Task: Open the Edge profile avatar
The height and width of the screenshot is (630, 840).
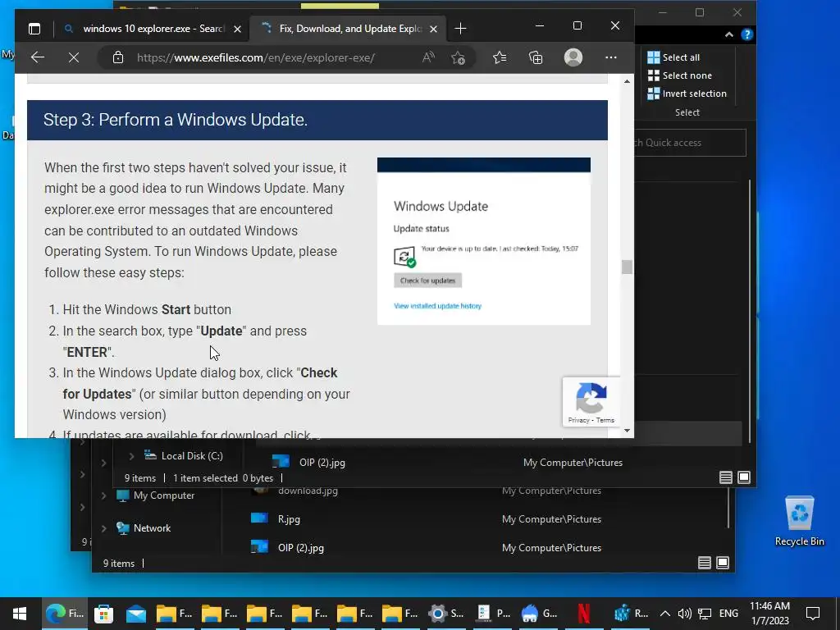Action: tap(573, 57)
